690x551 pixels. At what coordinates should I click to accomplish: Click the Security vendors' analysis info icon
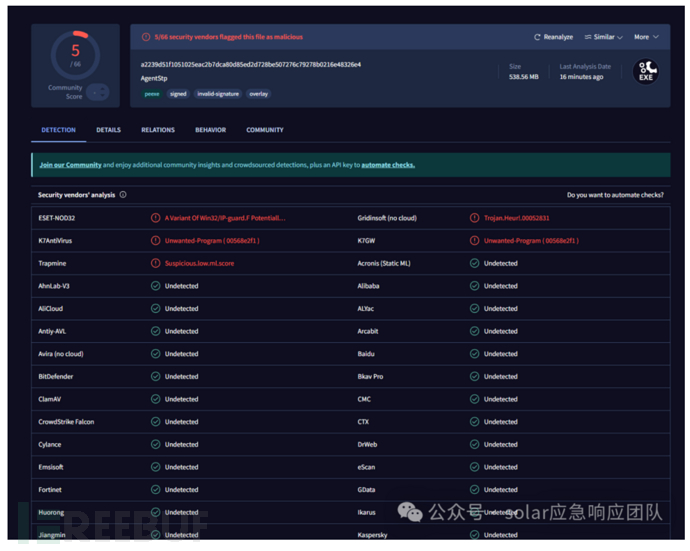(x=123, y=195)
